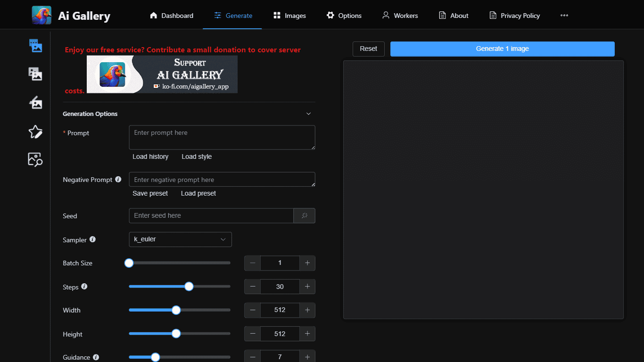Decrease Batch Size with minus button
644x362 pixels.
coord(253,263)
